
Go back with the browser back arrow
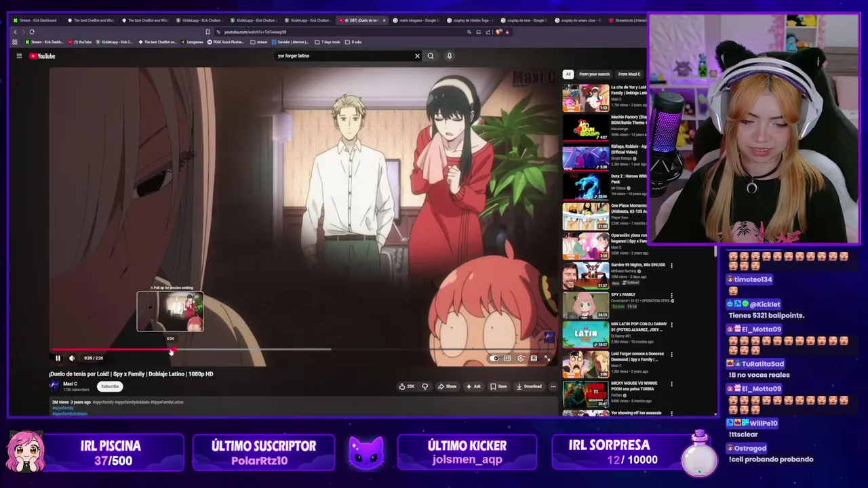click(x=16, y=32)
